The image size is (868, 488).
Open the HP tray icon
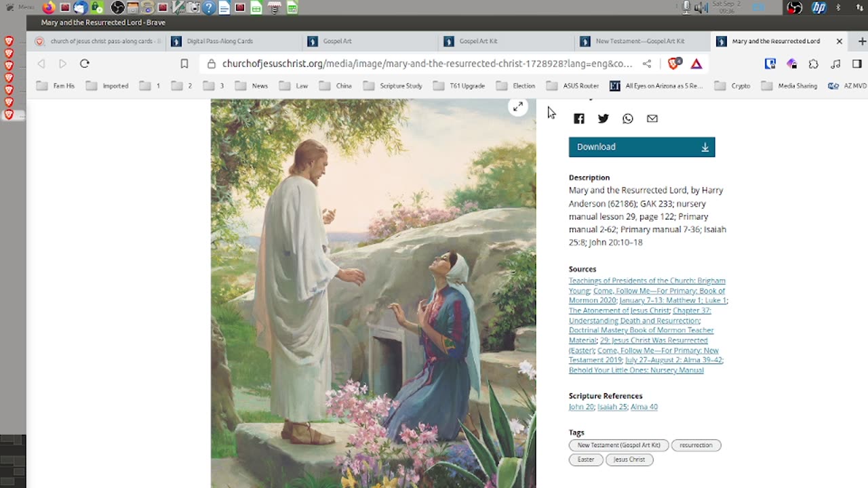(818, 7)
